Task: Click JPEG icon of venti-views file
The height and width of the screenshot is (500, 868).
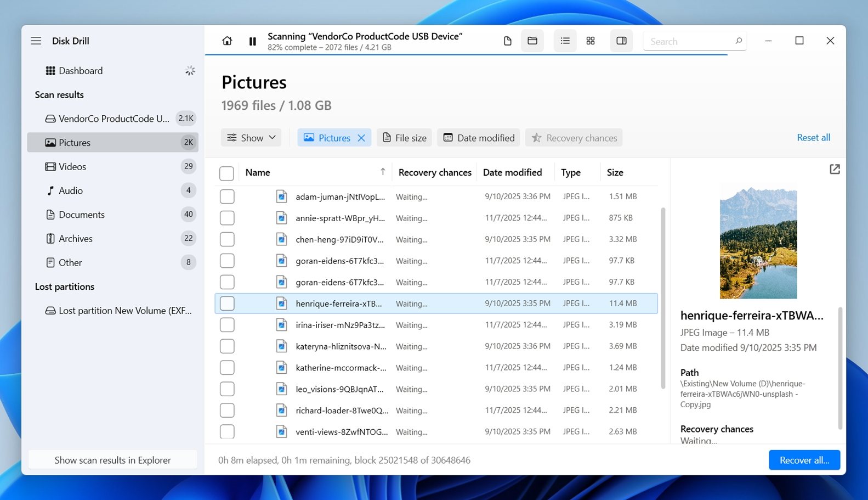Action: click(281, 432)
